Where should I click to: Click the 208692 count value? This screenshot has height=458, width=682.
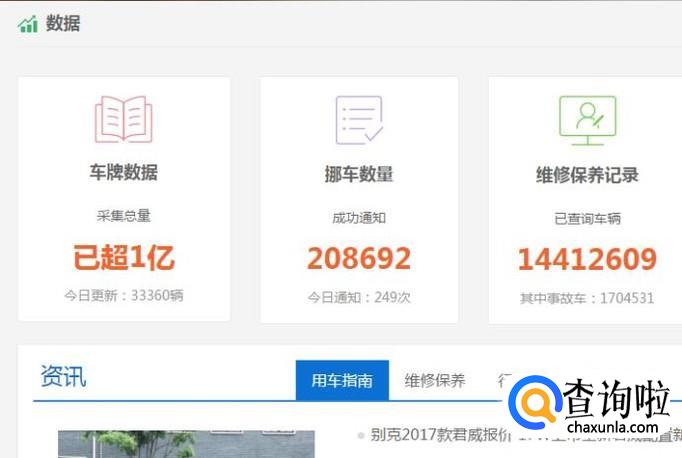pyautogui.click(x=359, y=258)
